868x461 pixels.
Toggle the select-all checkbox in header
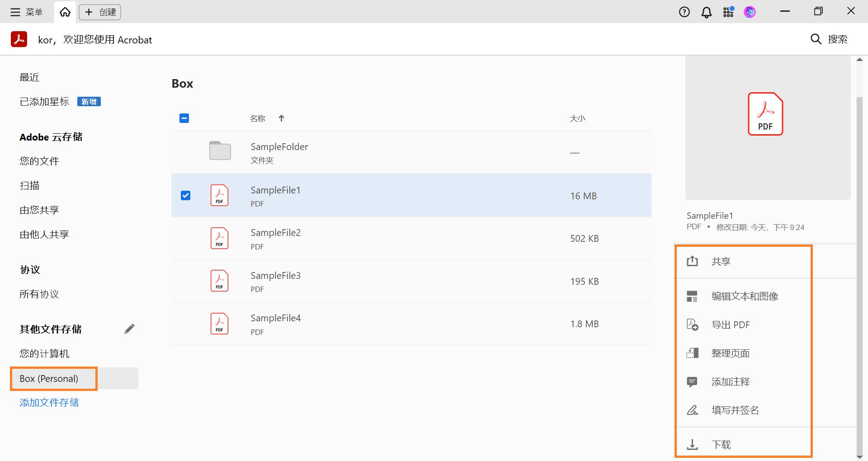[x=184, y=118]
